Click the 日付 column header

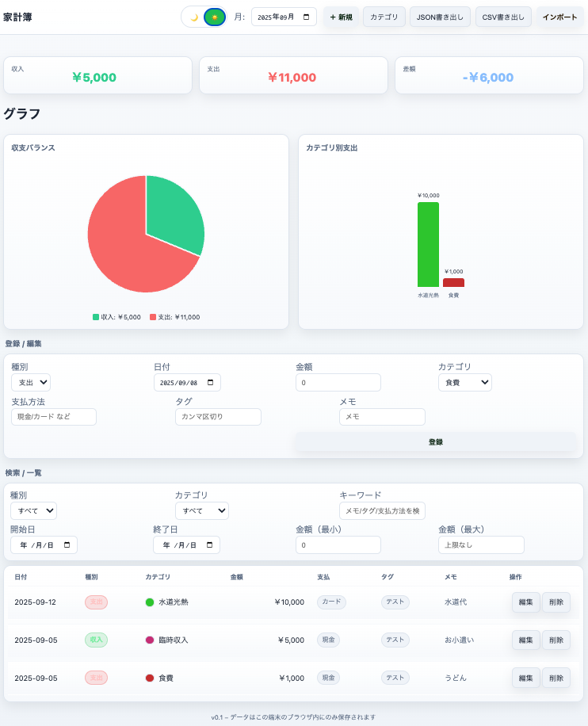[x=21, y=577]
